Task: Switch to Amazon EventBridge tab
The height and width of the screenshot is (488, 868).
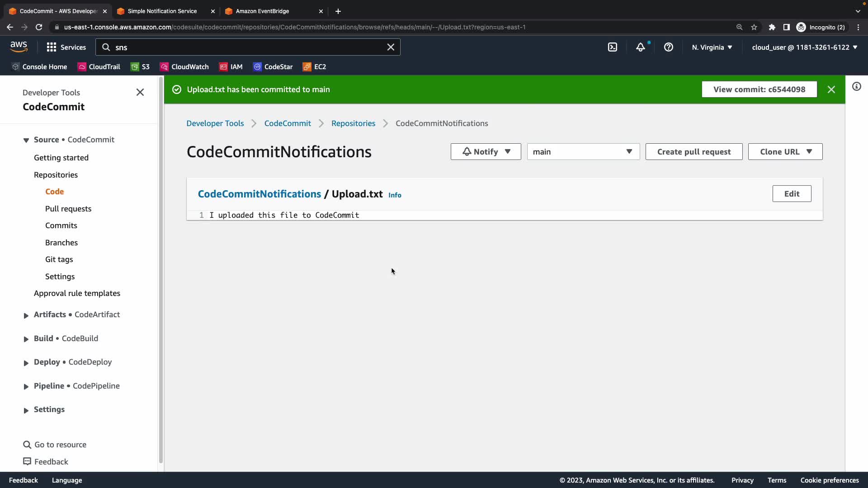Action: (x=262, y=11)
